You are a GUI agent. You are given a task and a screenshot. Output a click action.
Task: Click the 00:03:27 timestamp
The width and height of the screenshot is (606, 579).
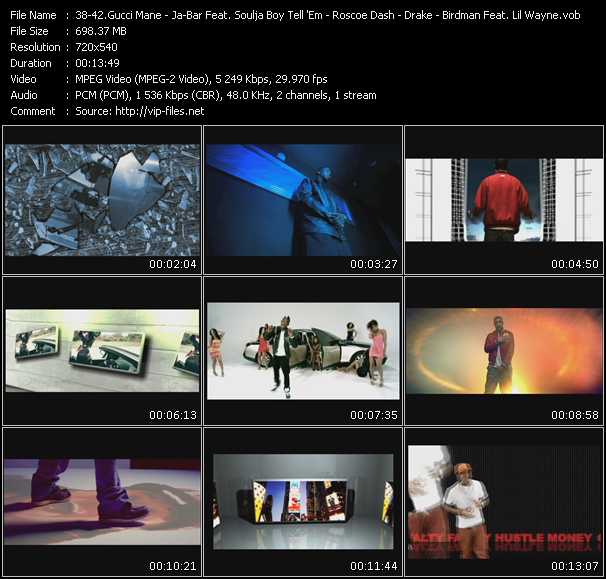tap(374, 264)
